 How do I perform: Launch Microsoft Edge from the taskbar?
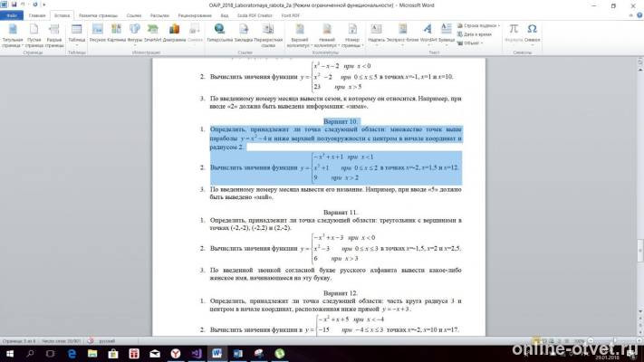72,353
